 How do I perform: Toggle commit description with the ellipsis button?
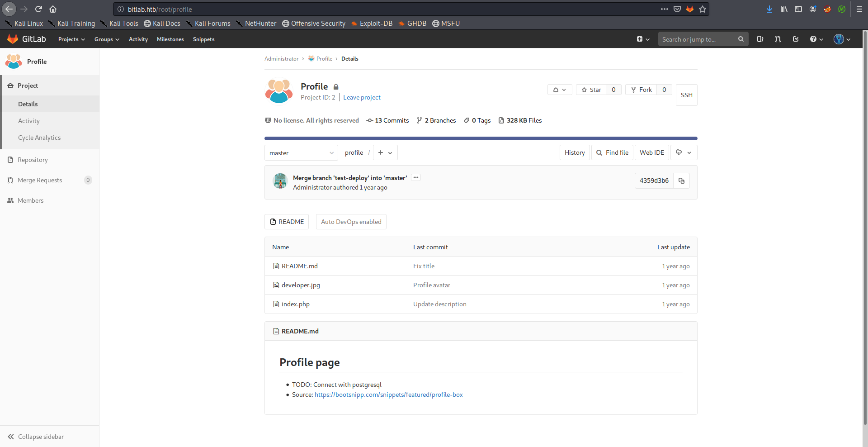coord(416,177)
